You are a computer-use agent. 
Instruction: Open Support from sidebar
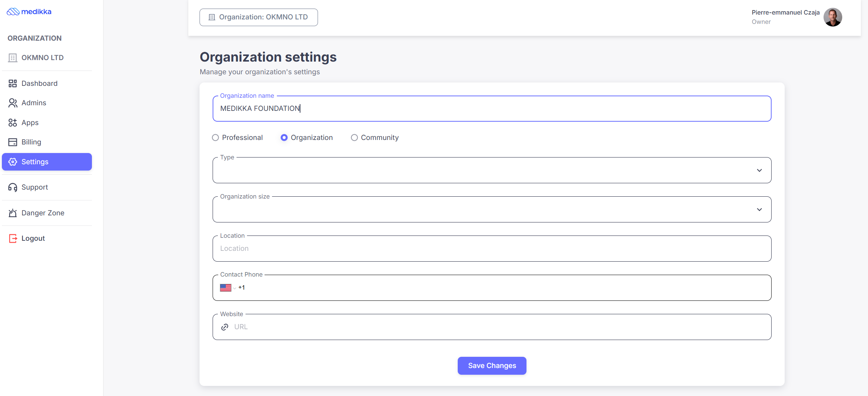click(x=47, y=187)
